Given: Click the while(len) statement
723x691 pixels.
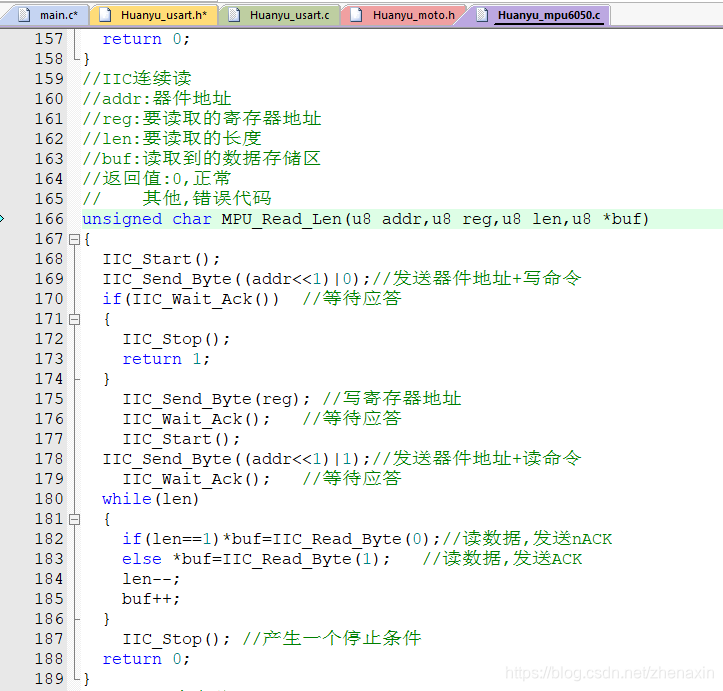Looking at the screenshot, I should [150, 499].
